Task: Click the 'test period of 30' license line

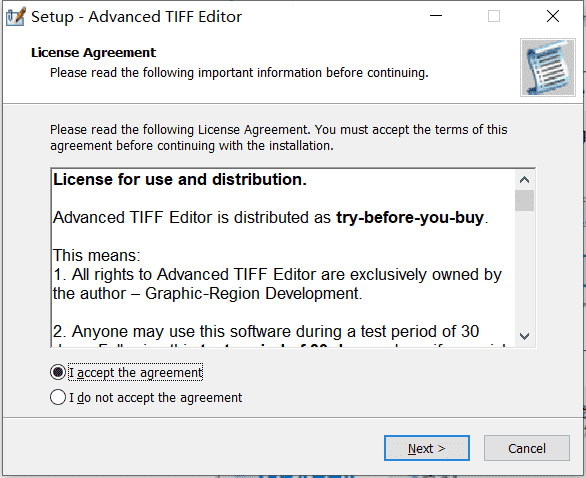Action: click(x=266, y=331)
